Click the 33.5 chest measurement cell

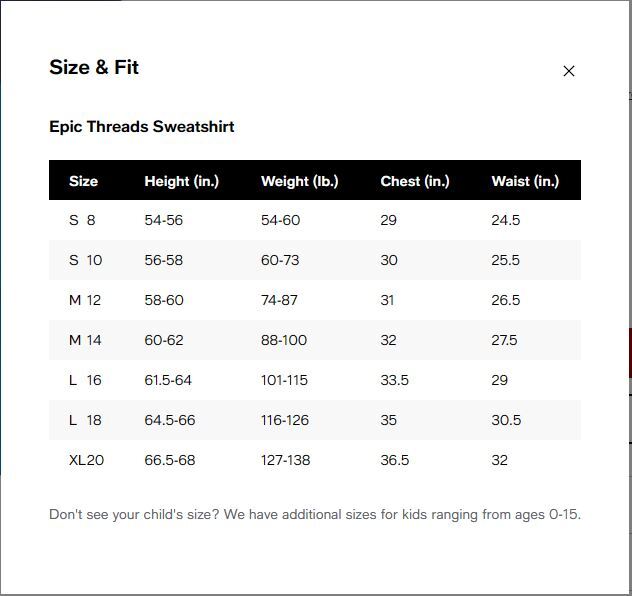pyautogui.click(x=394, y=380)
